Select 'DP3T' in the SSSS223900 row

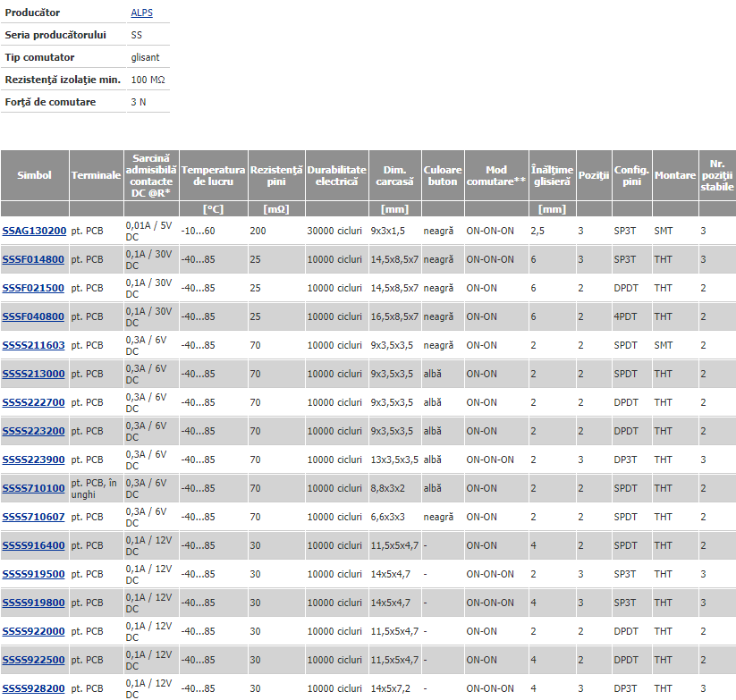(x=625, y=460)
